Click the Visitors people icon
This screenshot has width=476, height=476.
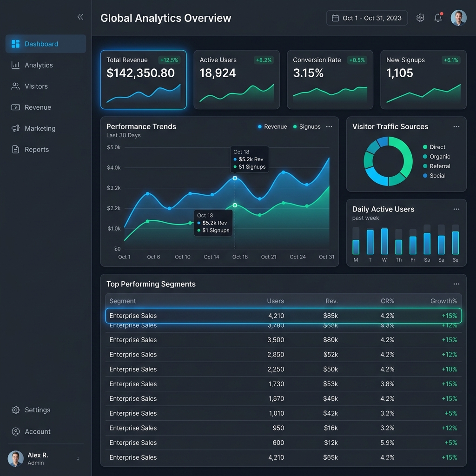15,86
